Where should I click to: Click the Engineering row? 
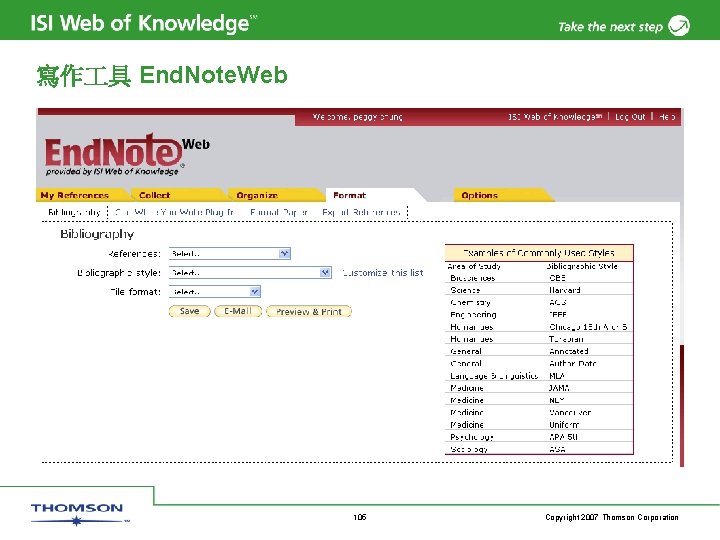point(539,315)
